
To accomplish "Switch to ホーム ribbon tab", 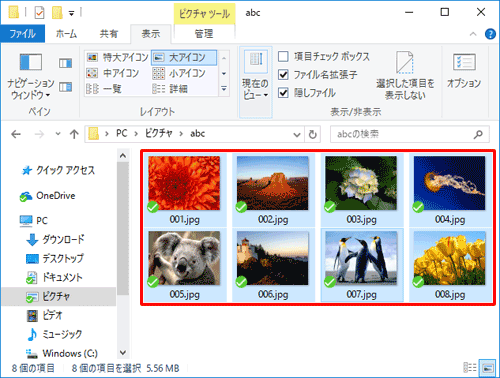I will [66, 34].
